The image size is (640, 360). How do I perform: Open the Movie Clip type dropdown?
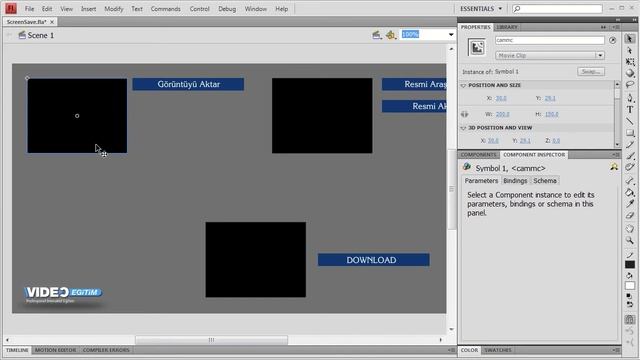(549, 55)
